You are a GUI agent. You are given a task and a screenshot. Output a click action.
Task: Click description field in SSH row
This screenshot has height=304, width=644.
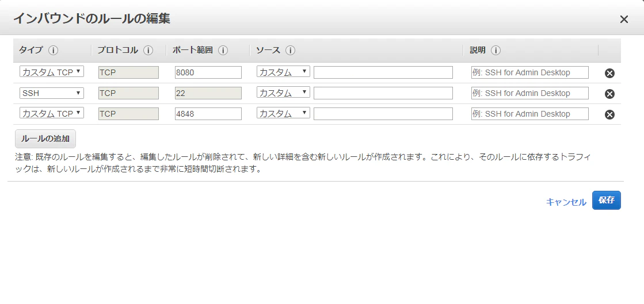click(530, 93)
